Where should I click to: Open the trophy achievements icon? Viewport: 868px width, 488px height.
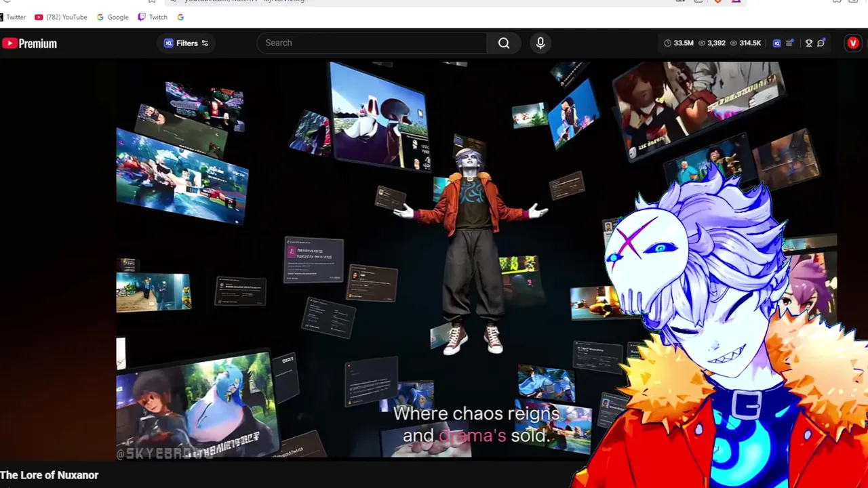[x=808, y=43]
